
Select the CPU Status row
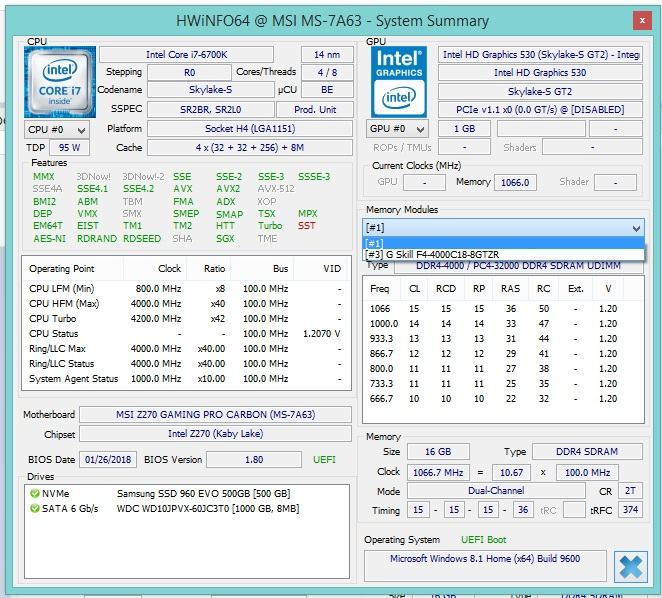click(186, 334)
